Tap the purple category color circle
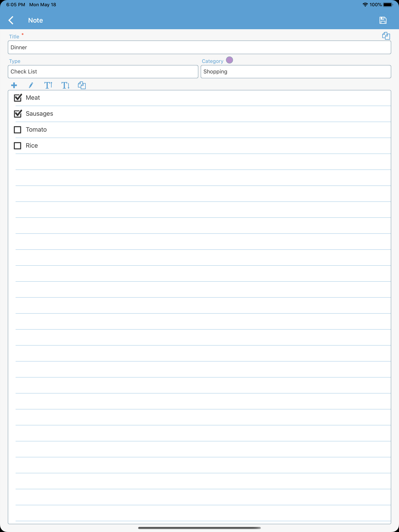Screen dimensions: 399x532 (229, 60)
